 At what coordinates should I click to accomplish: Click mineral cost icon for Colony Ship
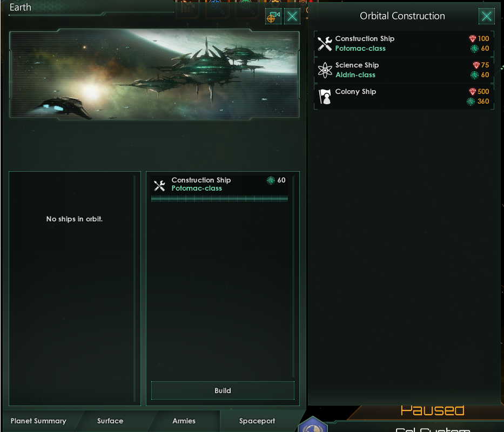click(x=472, y=92)
